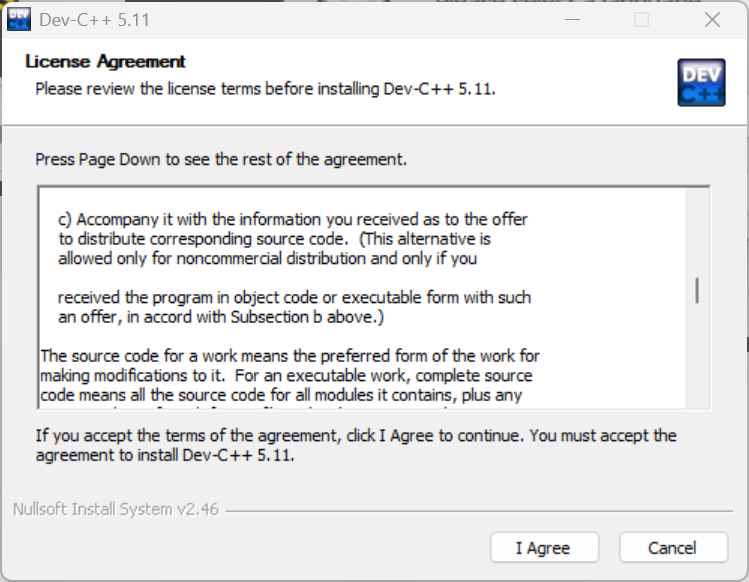The image size is (749, 582).
Task: Click scrollbar track below the thumb
Action: click(x=697, y=360)
